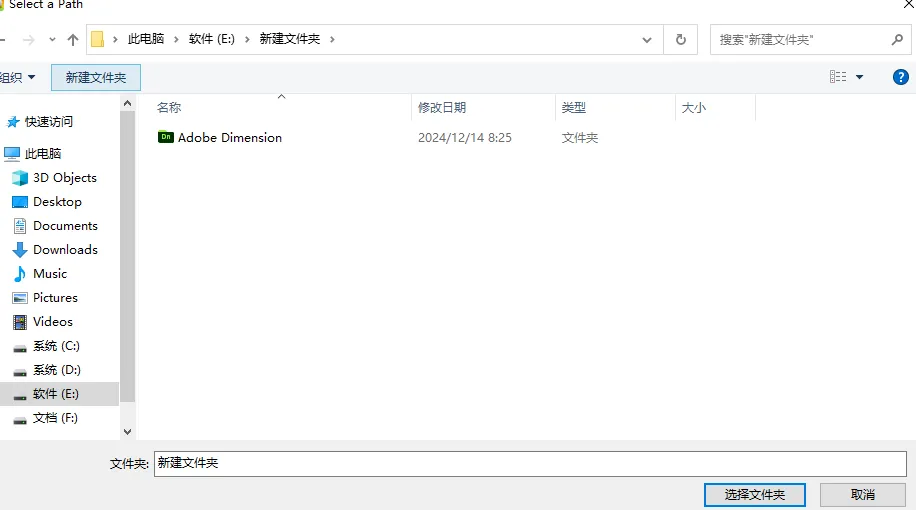Click the search magnifier icon
This screenshot has width=916, height=510.
(897, 40)
